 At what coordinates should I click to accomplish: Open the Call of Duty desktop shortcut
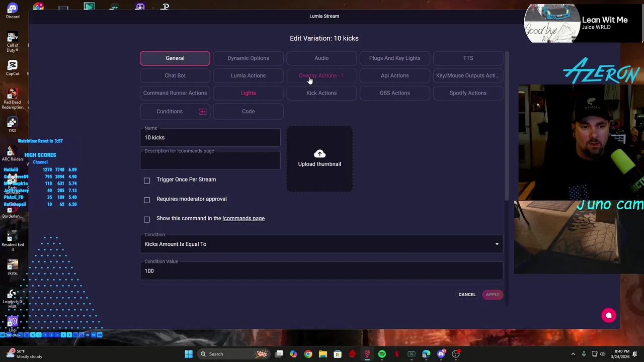tap(13, 42)
